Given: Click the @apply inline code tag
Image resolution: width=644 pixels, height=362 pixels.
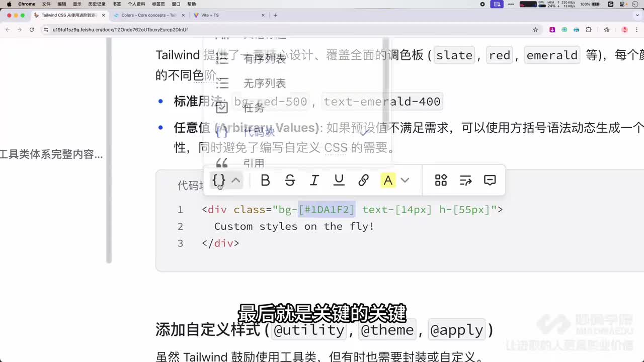Looking at the screenshot, I should 457,330.
